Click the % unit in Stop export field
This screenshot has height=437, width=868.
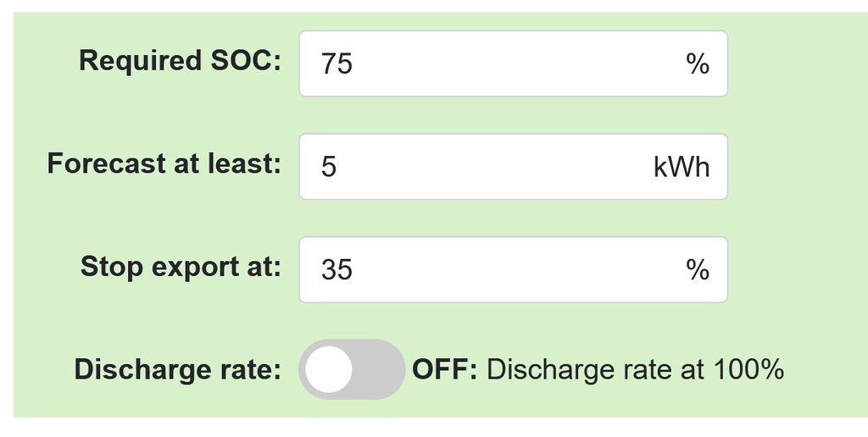[698, 270]
